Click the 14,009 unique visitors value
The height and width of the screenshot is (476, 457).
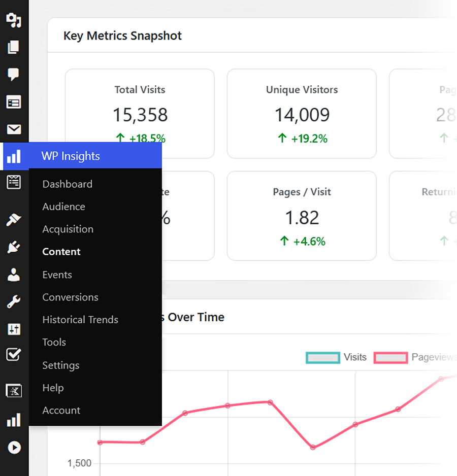(302, 115)
